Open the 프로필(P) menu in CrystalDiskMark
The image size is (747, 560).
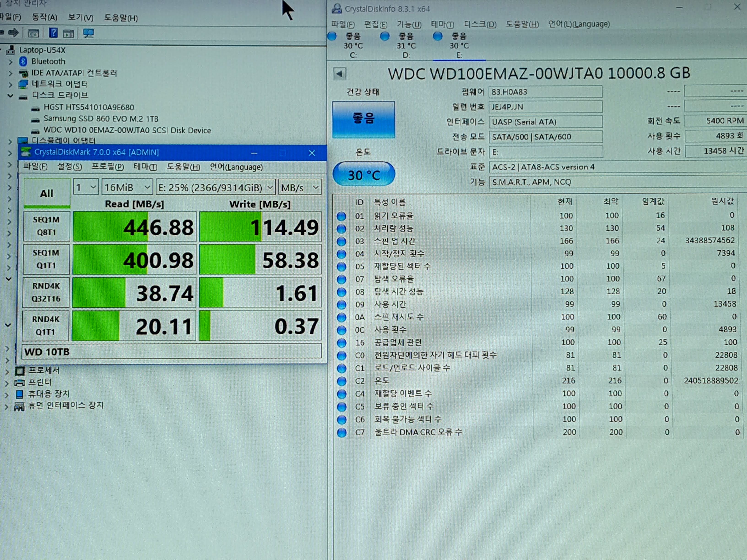[x=108, y=167]
